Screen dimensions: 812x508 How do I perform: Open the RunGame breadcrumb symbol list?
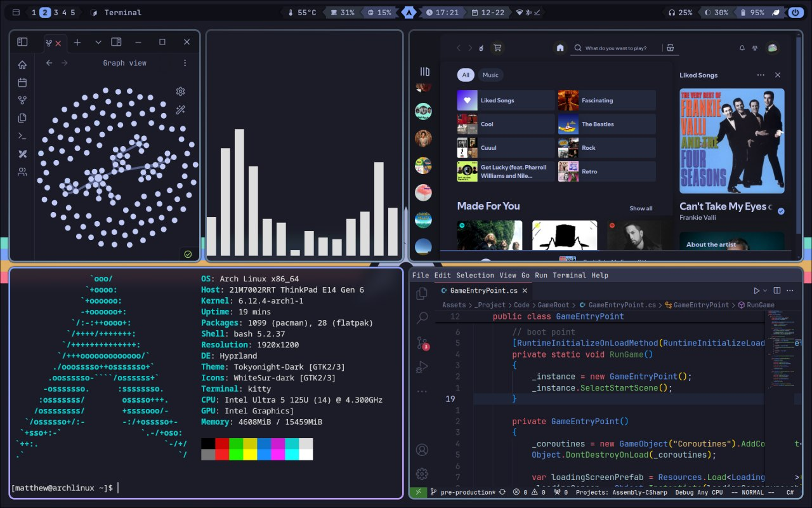pyautogui.click(x=756, y=305)
